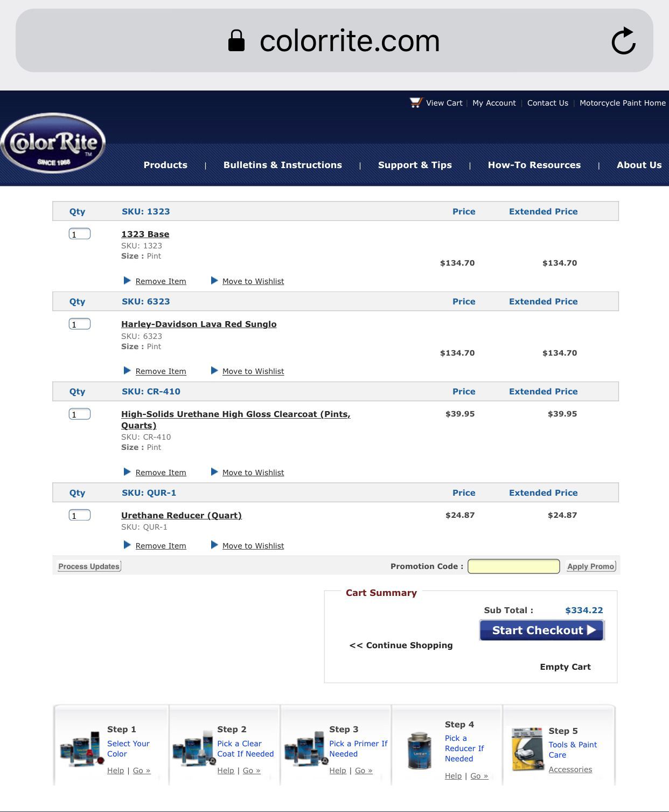Focus the Promotion Code input field
This screenshot has height=812, width=669.
[513, 566]
